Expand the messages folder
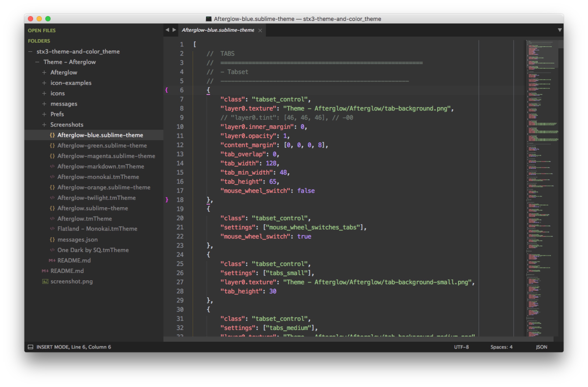The image size is (588, 387). [44, 104]
